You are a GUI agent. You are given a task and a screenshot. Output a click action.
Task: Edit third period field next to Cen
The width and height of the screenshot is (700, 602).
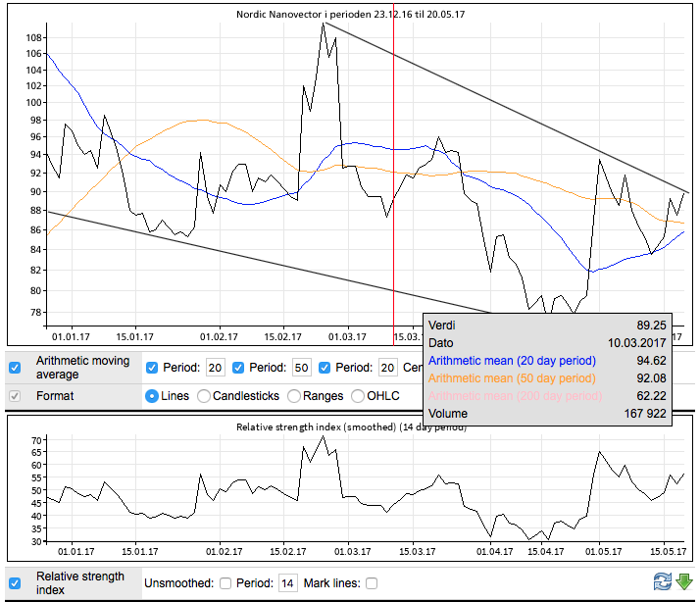387,368
